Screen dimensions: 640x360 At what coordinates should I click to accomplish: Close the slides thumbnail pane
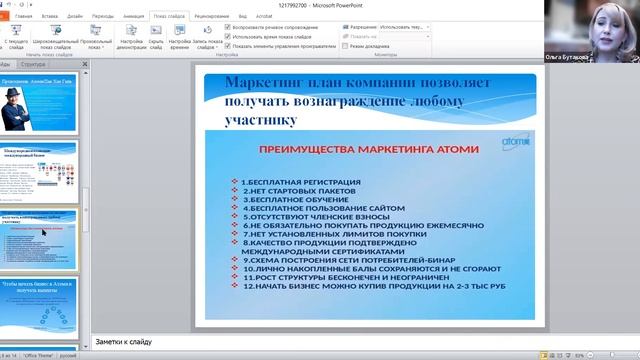pos(85,64)
